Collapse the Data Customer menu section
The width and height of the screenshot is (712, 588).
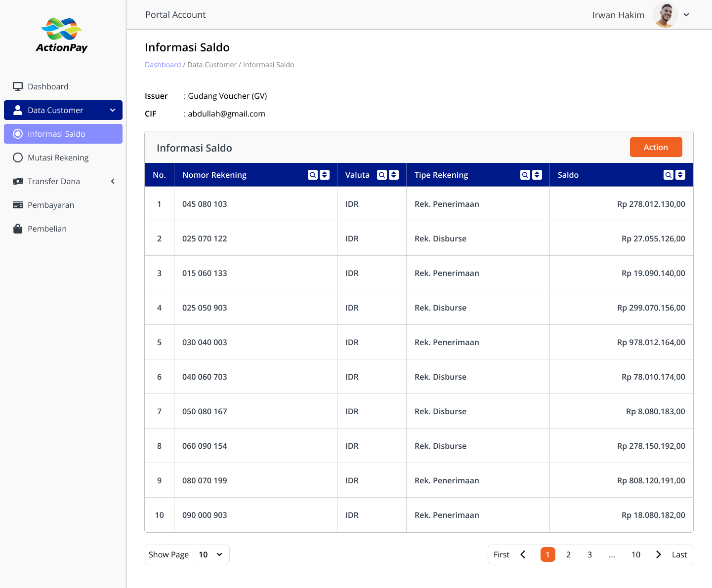(112, 110)
